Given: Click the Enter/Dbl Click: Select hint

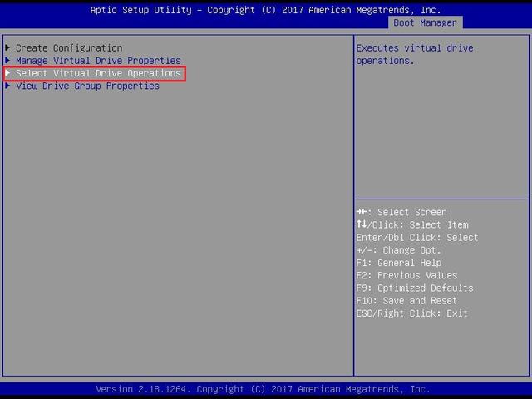Looking at the screenshot, I should coord(417,238).
